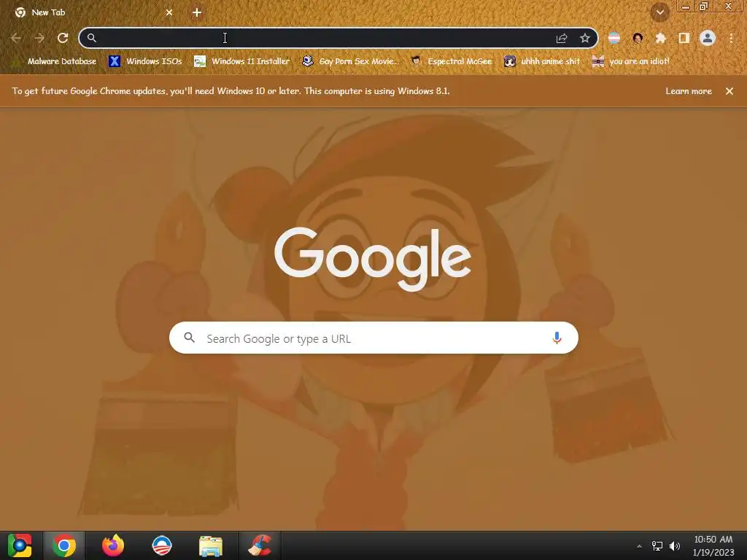Go forward using the forward arrow
The image size is (747, 560).
(39, 38)
